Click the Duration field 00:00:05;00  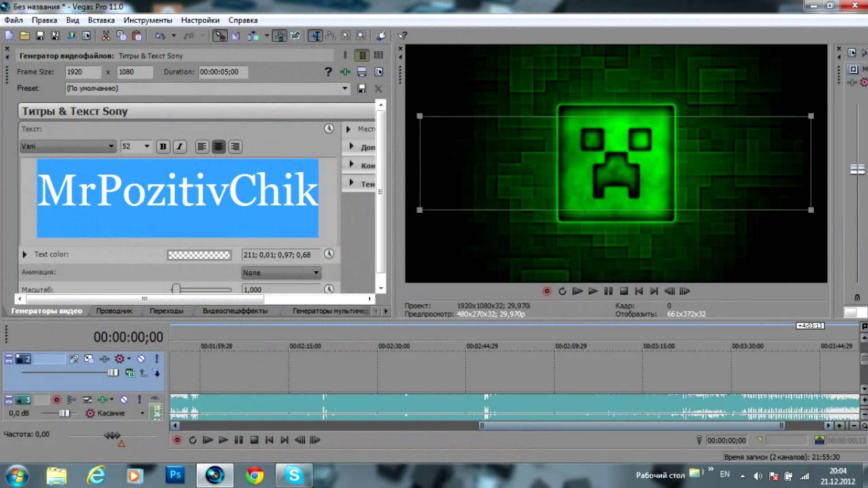[223, 72]
